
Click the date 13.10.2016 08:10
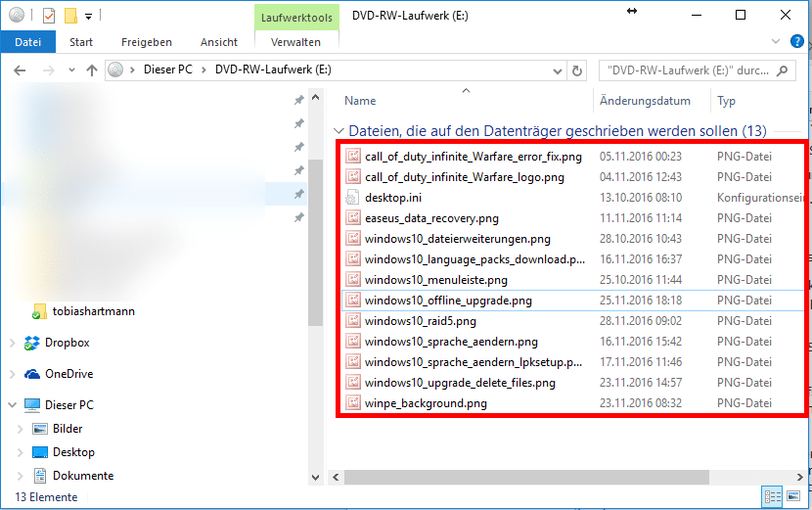[x=641, y=198]
